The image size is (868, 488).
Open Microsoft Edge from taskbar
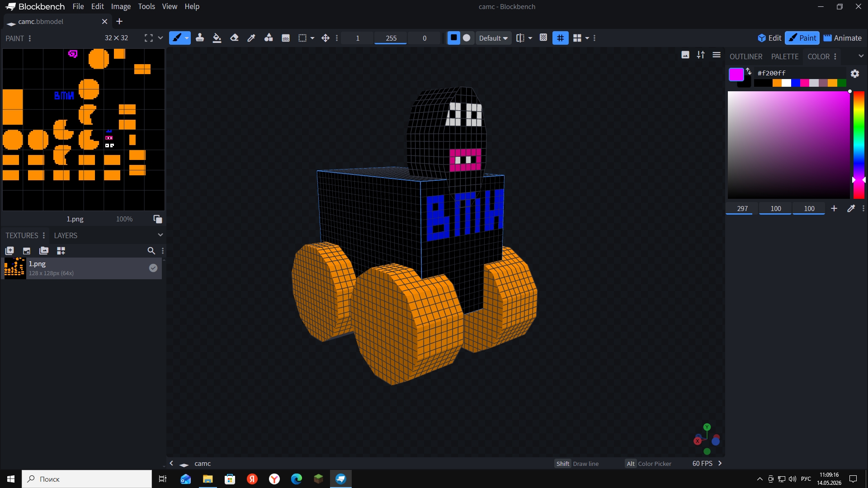(297, 479)
